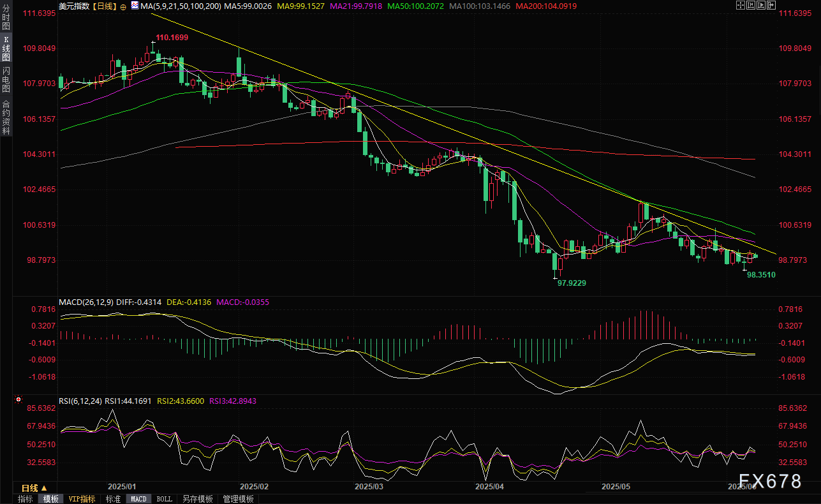Switch to the 指标 bottom tab
Screen dimensions: 821x504
coord(25,499)
